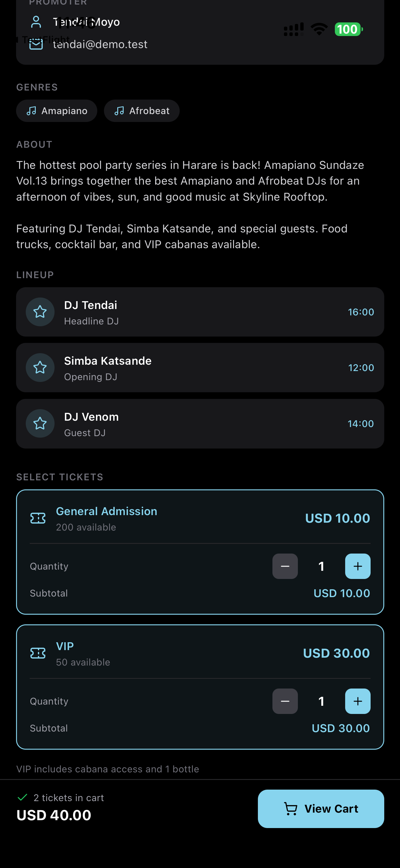
Task: Select the Afrobeat genre chip
Action: coord(142,111)
